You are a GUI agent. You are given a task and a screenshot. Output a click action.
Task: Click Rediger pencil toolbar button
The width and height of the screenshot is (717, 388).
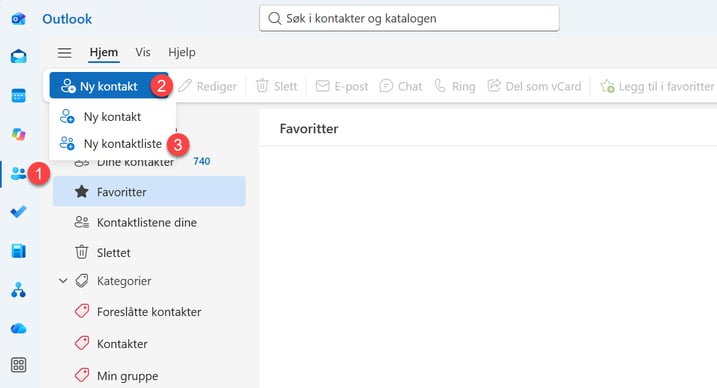tap(208, 86)
